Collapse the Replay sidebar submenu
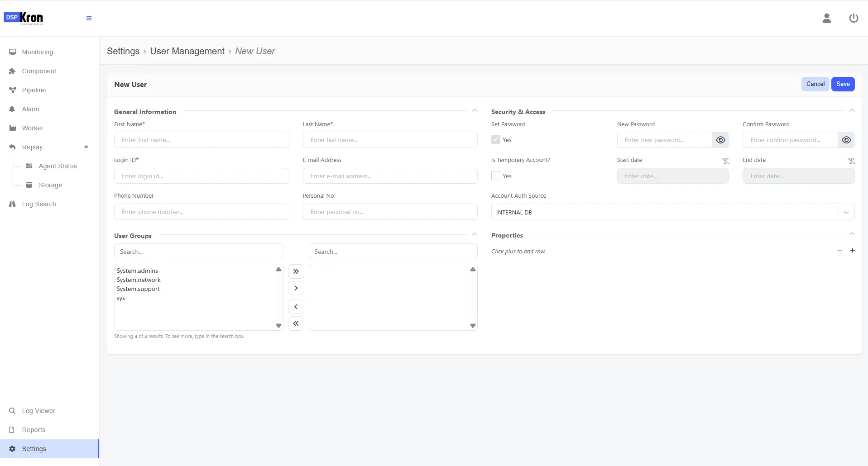 [86, 147]
